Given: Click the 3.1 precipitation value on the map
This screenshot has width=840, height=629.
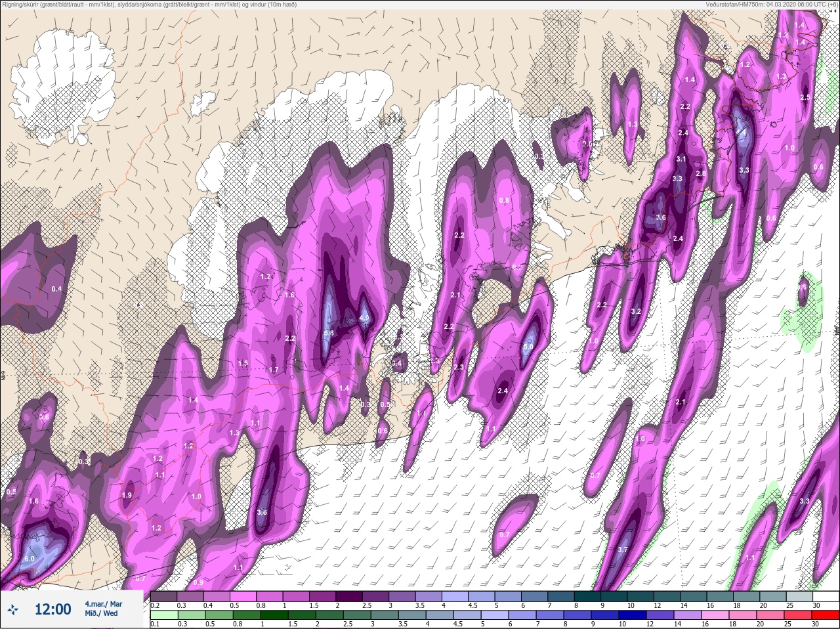Looking at the screenshot, I should (681, 159).
